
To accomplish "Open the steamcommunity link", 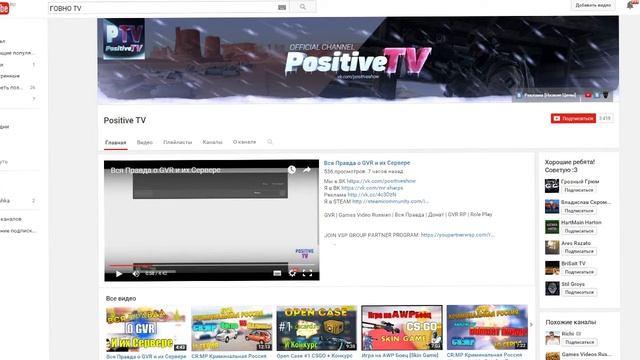I will pyautogui.click(x=390, y=201).
